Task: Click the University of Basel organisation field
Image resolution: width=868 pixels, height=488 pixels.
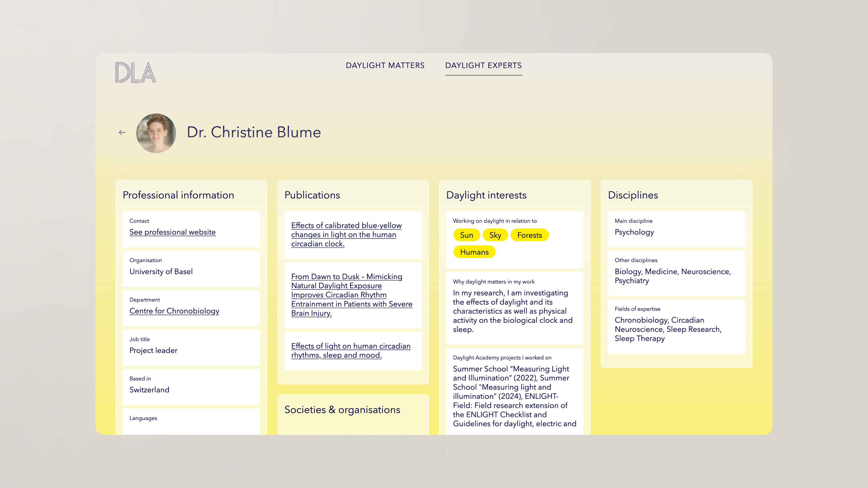Action: [x=161, y=271]
